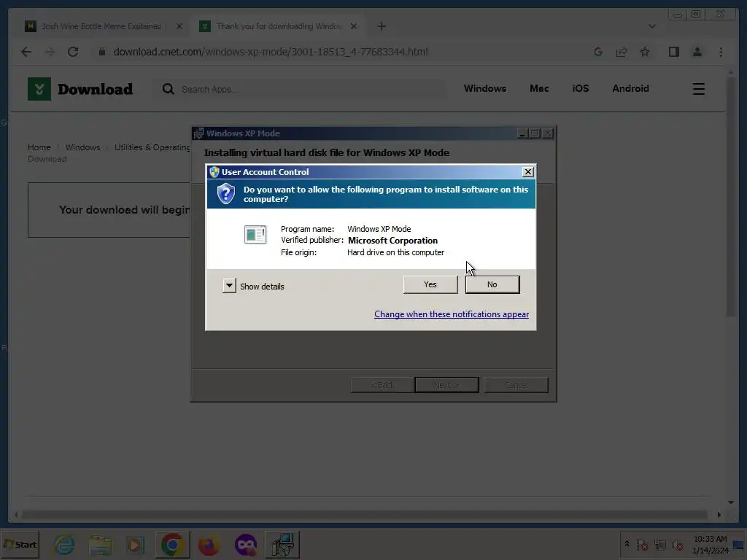747x560 pixels.
Task: Click Back in Windows XP Mode installer
Action: point(382,385)
